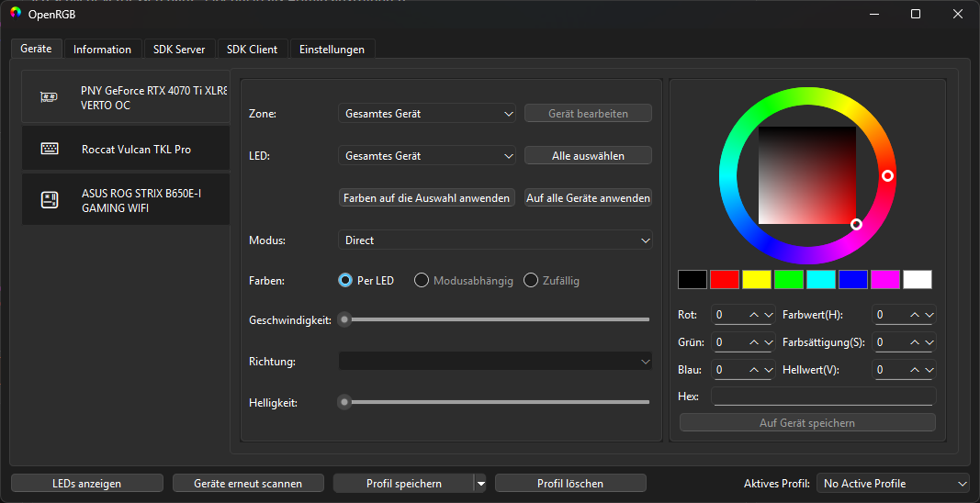
Task: Decrease the Blau value with down arrow
Action: pos(769,370)
